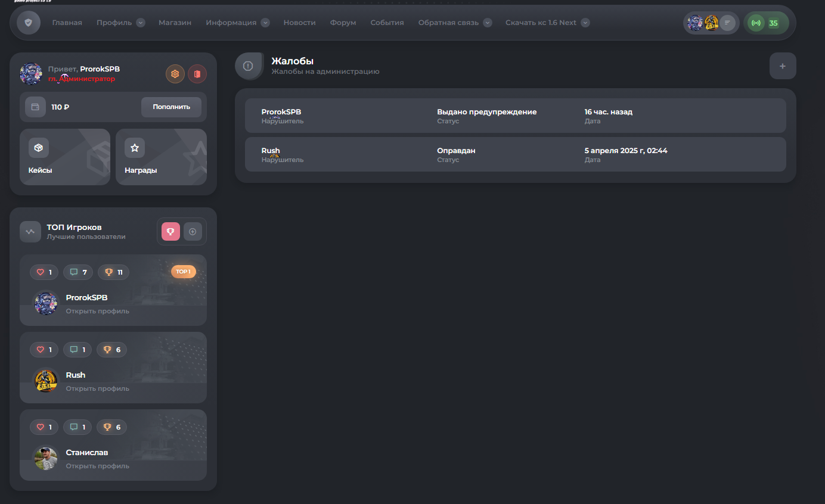Open settings via orange gear icon
825x504 pixels.
(x=175, y=74)
